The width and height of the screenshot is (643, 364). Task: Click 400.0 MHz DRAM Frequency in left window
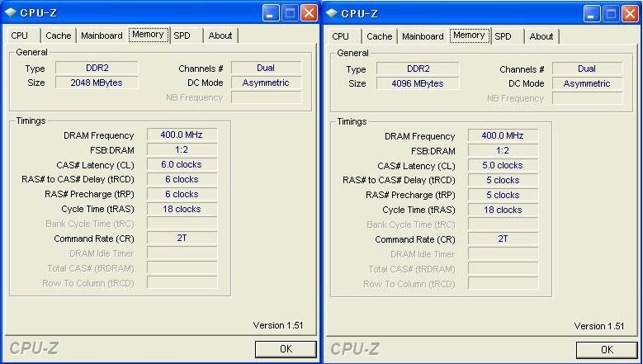pos(182,135)
